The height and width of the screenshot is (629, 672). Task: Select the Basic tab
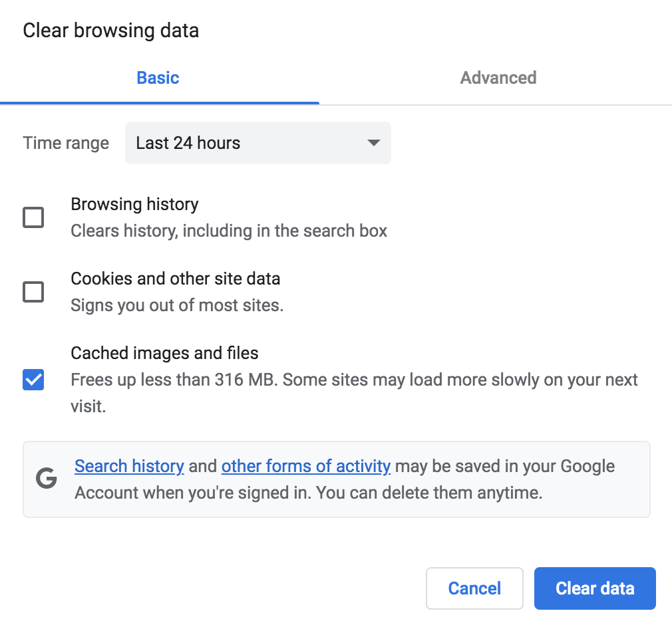click(158, 78)
